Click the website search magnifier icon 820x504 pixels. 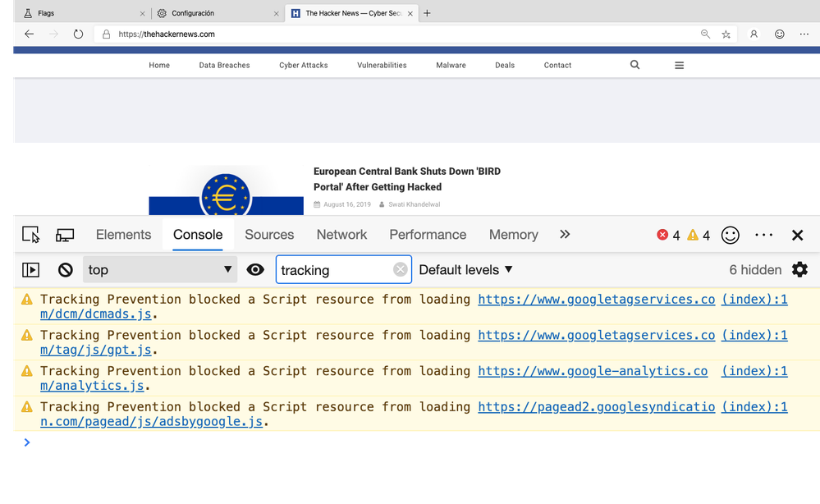(x=634, y=65)
